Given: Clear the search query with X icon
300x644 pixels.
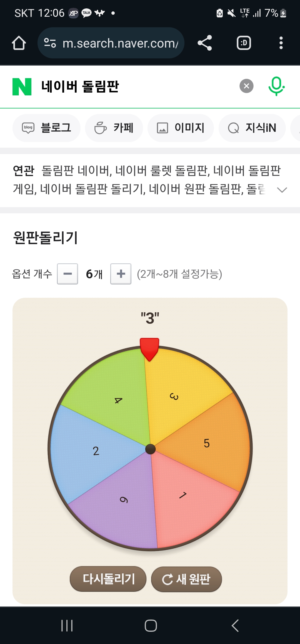Looking at the screenshot, I should pos(246,86).
